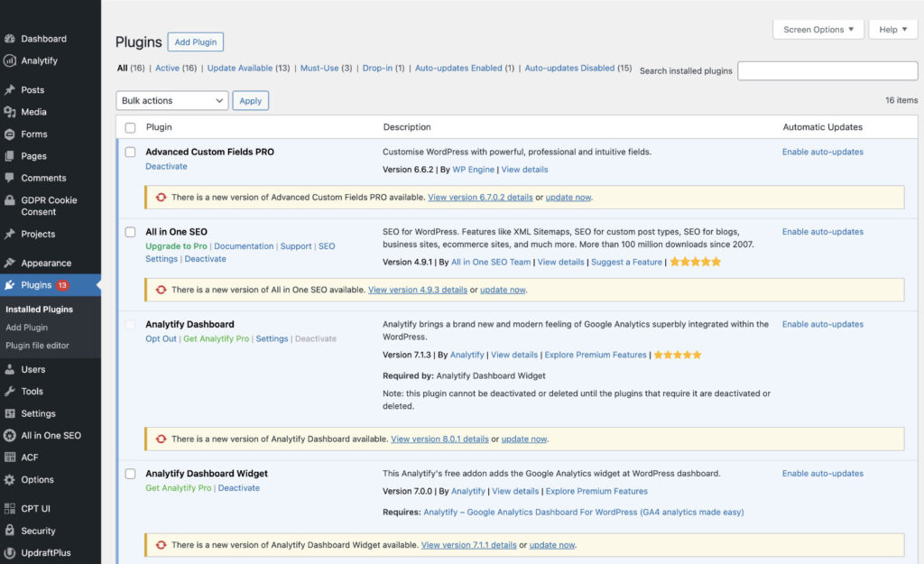
Task: Open Installed Plugins submenu item
Action: click(39, 310)
